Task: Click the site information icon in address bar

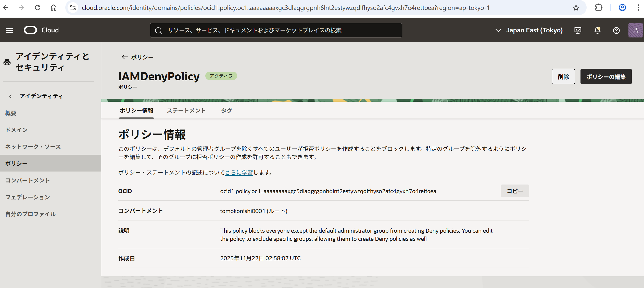Action: pos(73,8)
